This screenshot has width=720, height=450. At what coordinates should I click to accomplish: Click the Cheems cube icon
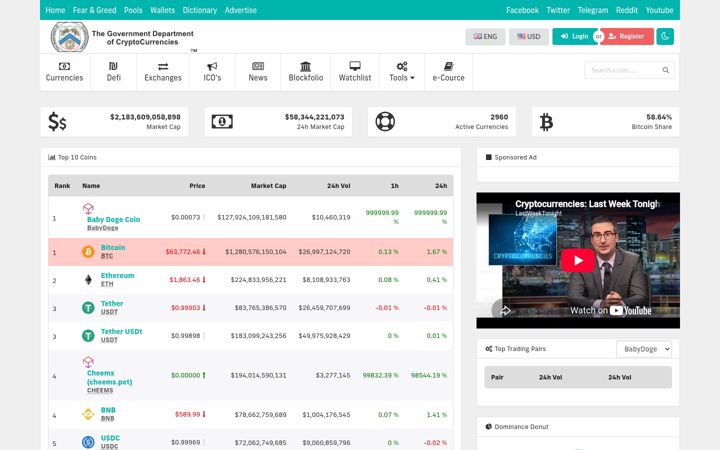88,362
